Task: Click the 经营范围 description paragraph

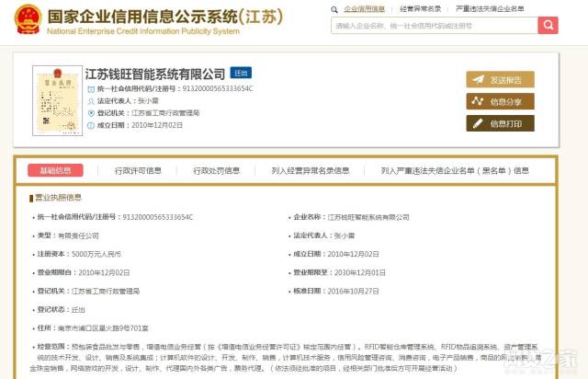Action: [286, 357]
